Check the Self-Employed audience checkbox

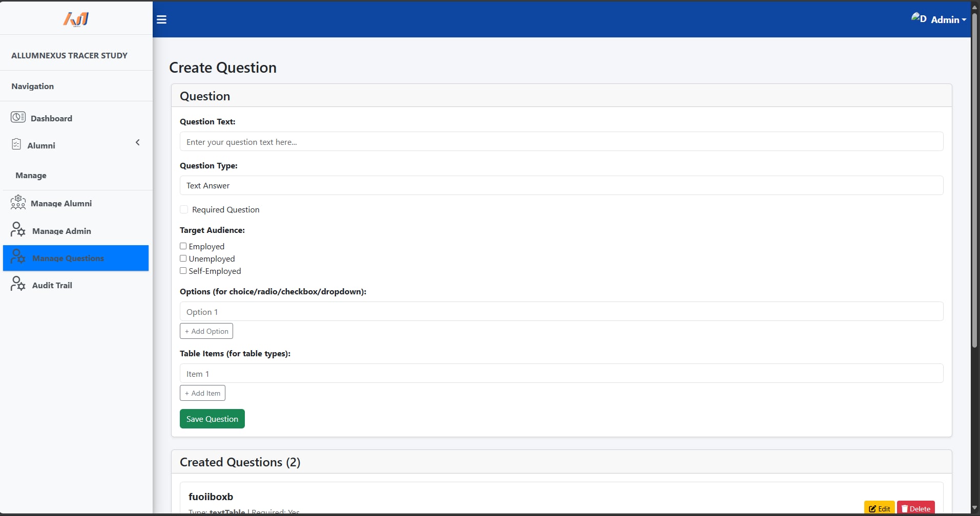183,271
